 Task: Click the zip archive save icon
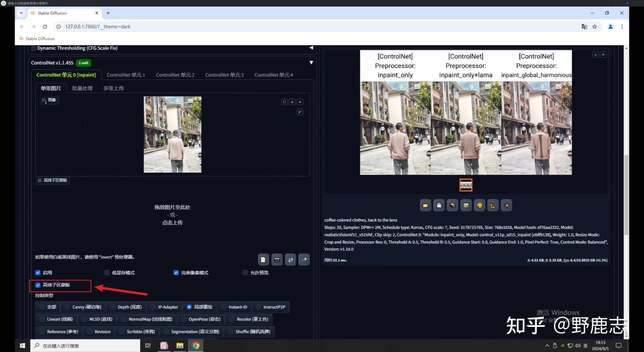[x=452, y=205]
